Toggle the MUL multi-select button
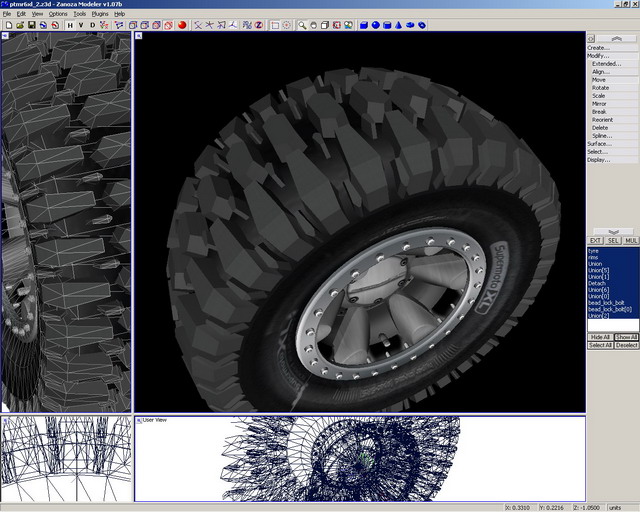The image size is (640, 512). tap(630, 241)
